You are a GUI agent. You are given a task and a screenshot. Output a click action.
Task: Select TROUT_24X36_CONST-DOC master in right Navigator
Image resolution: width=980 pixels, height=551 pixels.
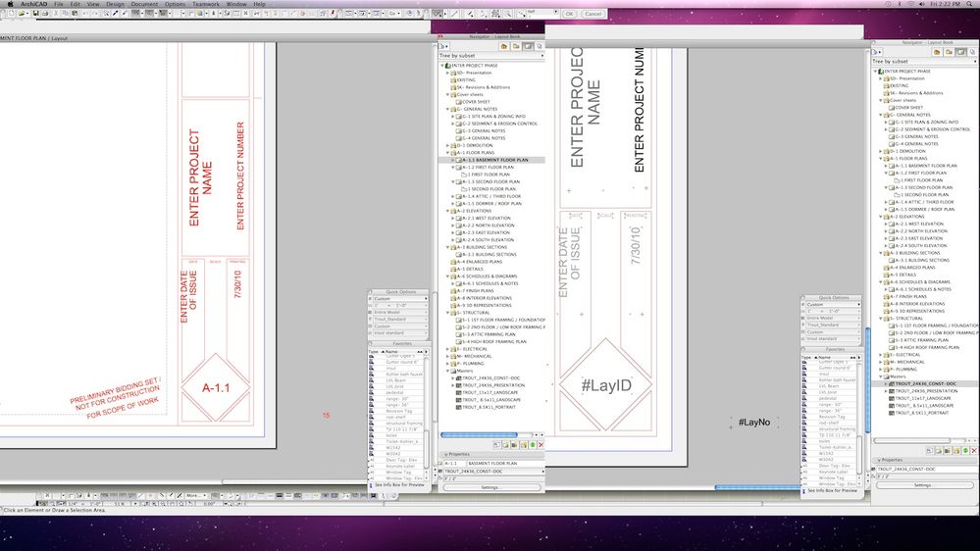(926, 383)
